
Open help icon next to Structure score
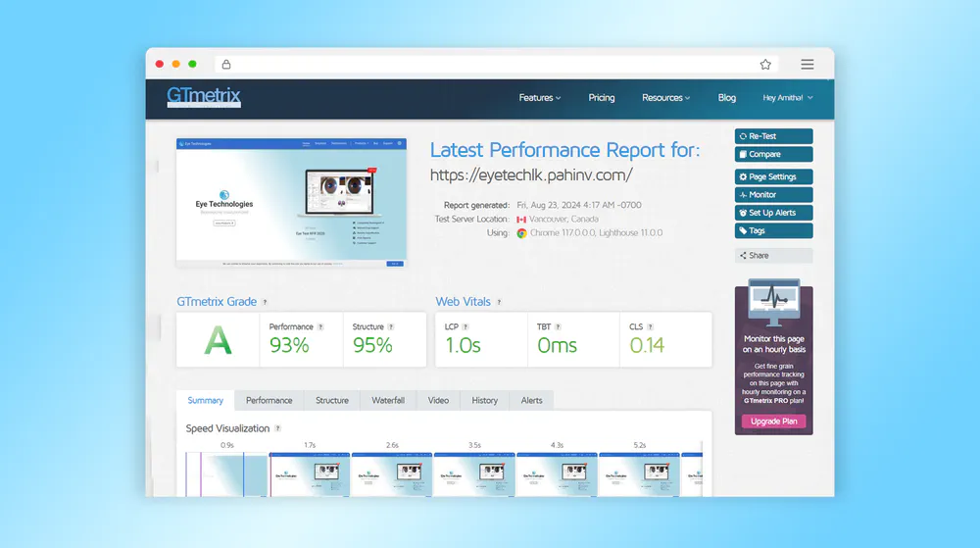tap(391, 326)
